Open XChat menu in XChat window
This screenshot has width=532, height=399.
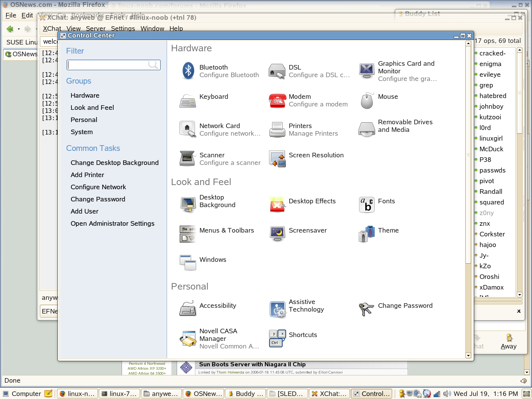click(x=52, y=28)
